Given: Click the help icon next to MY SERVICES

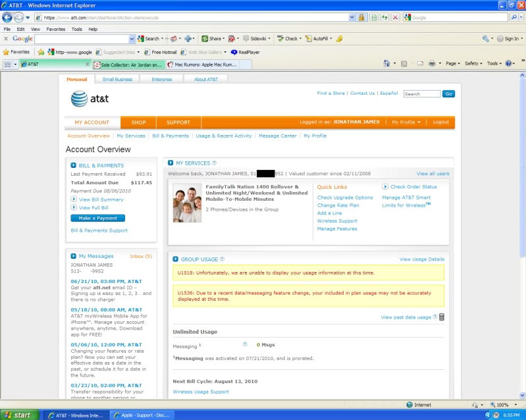Looking at the screenshot, I should pyautogui.click(x=214, y=163).
